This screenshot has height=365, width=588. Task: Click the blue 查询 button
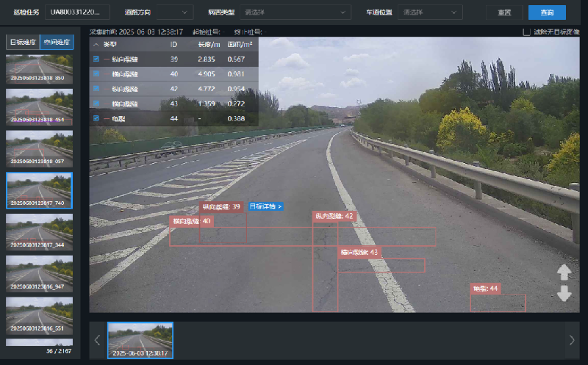(x=547, y=12)
